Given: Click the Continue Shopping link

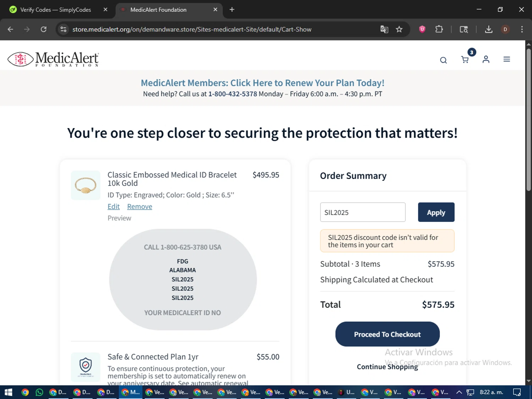Looking at the screenshot, I should pyautogui.click(x=387, y=367).
